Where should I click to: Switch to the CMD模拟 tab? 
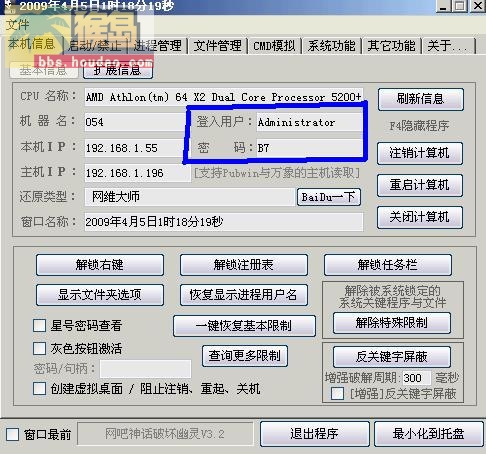pyautogui.click(x=274, y=46)
